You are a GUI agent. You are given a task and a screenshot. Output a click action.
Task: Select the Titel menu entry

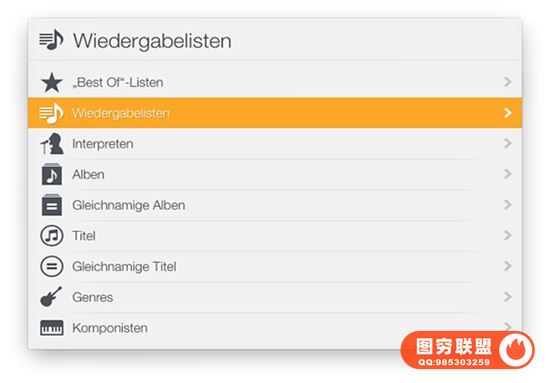(275, 236)
